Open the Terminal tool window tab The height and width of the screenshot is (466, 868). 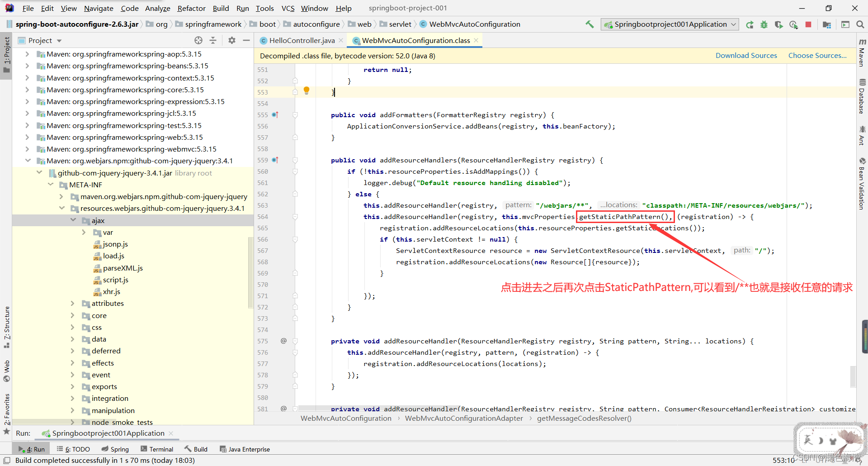coord(157,449)
